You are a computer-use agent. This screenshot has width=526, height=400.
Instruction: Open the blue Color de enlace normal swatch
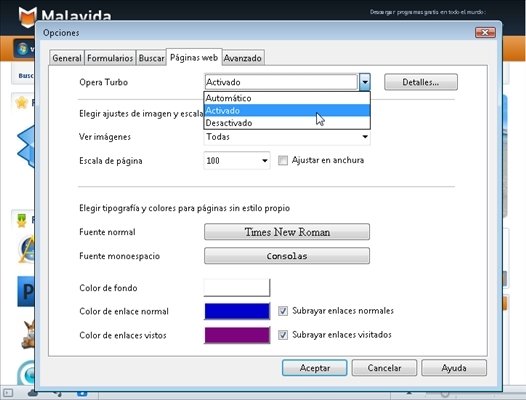point(237,311)
